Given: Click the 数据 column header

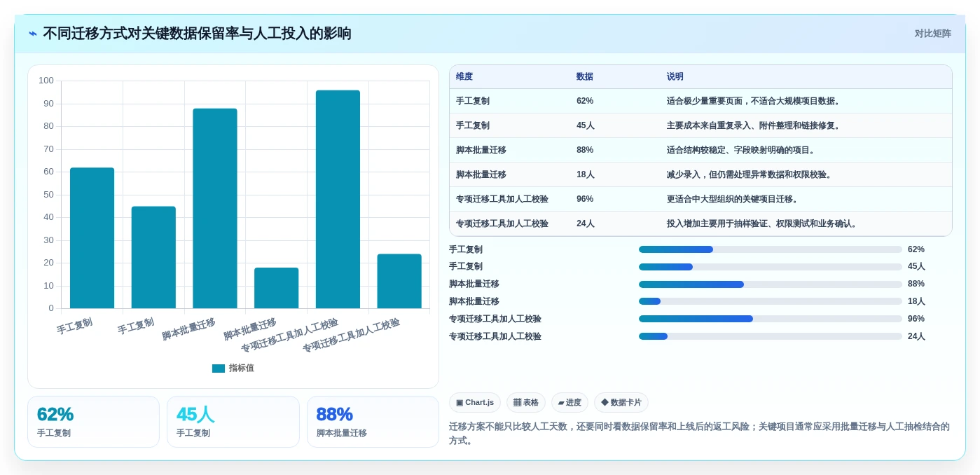Looking at the screenshot, I should coord(585,77).
